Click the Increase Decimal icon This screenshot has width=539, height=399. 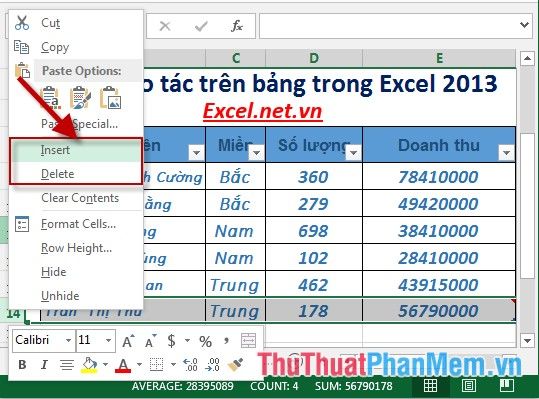point(190,365)
